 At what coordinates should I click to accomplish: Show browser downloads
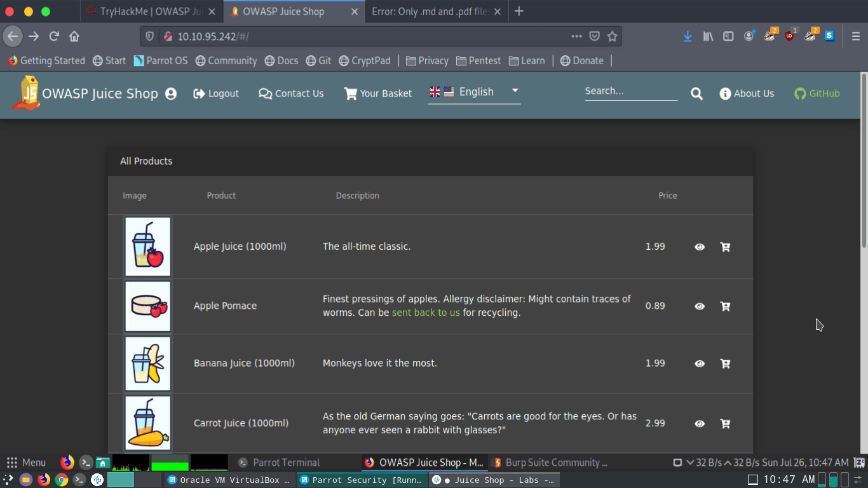tap(688, 36)
